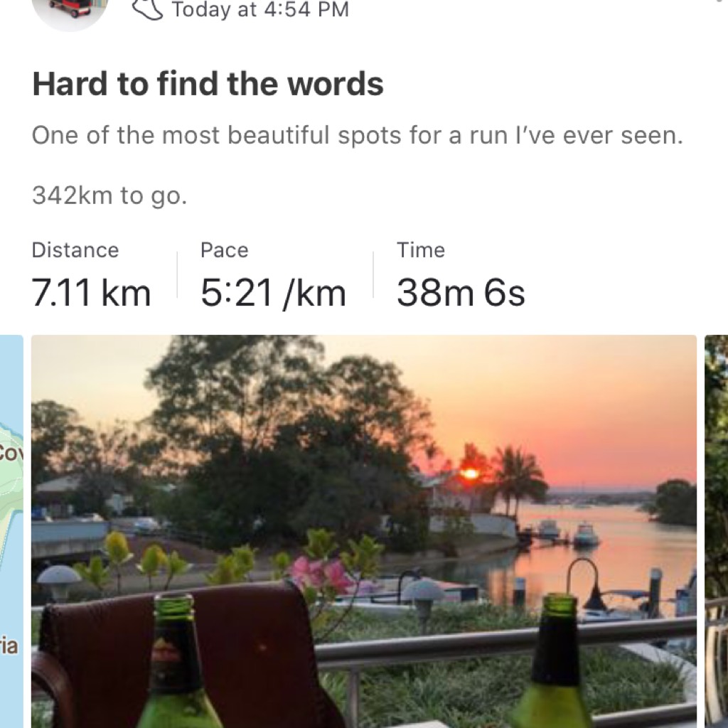Open the sunset river photo
The width and height of the screenshot is (728, 728).
(364, 531)
